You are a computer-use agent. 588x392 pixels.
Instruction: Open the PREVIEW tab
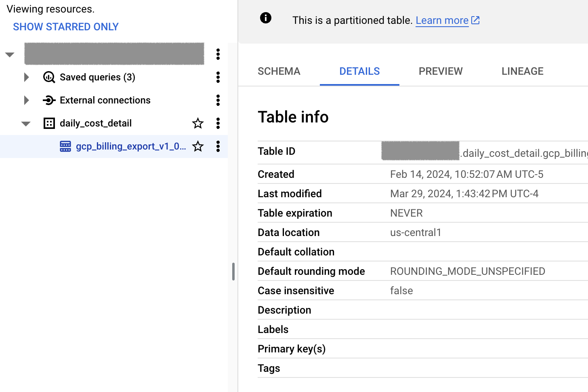pyautogui.click(x=441, y=71)
